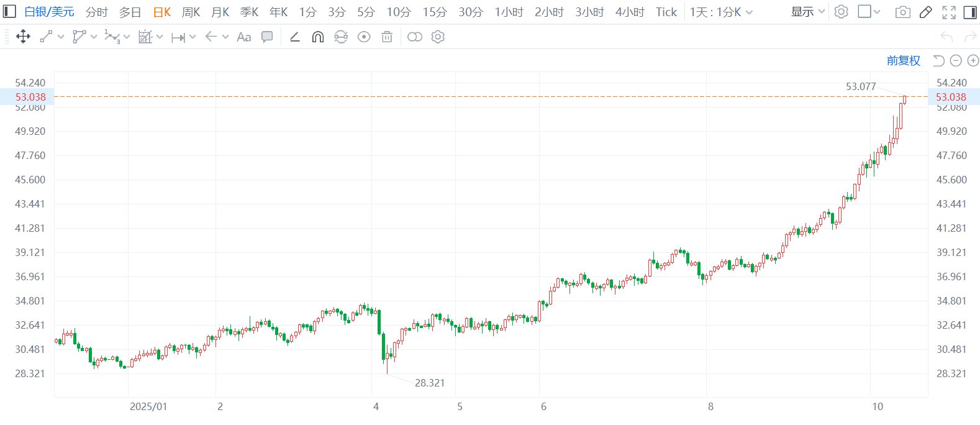
Task: Open the chart layout square dropdown
Action: [868, 12]
